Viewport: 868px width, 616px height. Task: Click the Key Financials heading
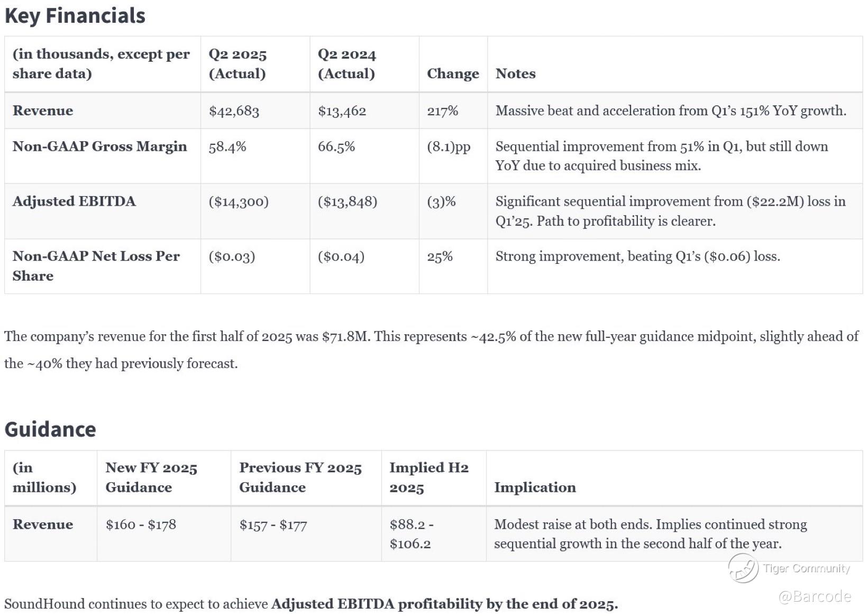[x=75, y=15]
